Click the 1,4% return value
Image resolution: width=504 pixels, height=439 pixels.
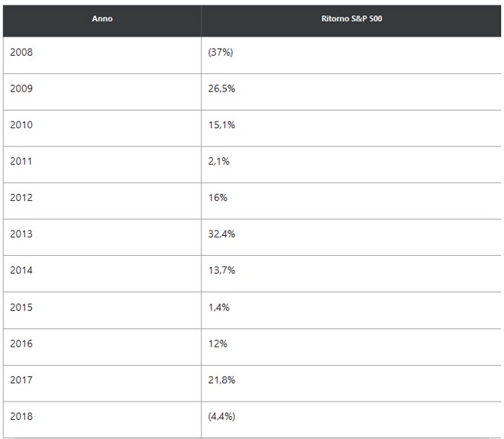tap(218, 307)
